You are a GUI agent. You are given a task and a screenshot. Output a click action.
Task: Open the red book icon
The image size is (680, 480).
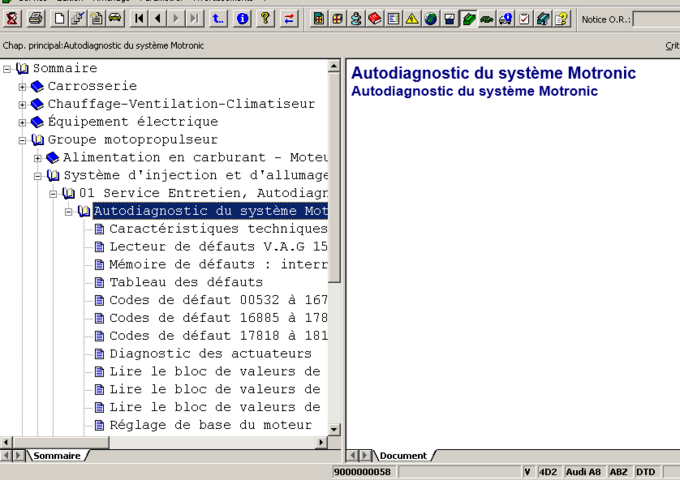375,19
